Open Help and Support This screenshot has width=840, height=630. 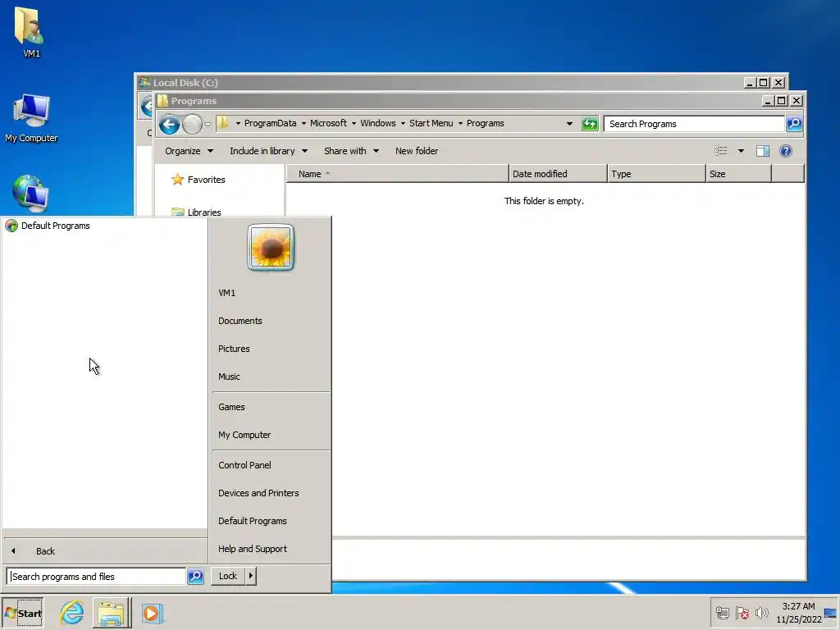coord(253,549)
